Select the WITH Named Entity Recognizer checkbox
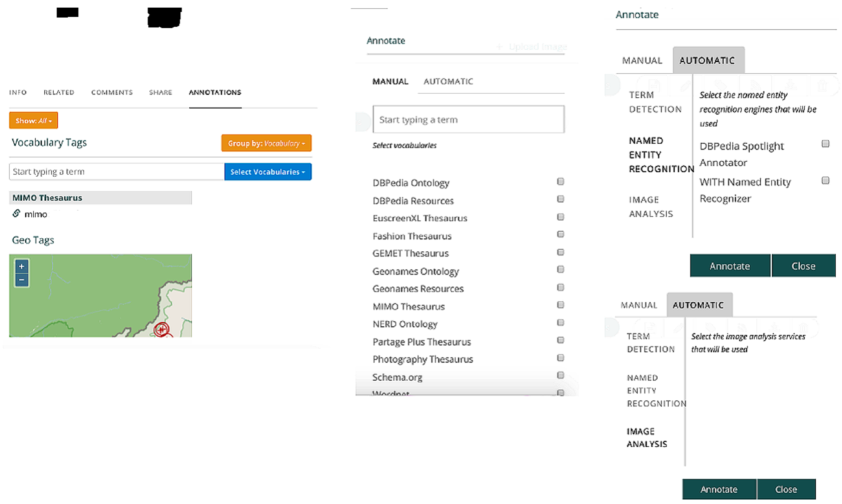Viewport: 842px width, 504px height. click(825, 181)
